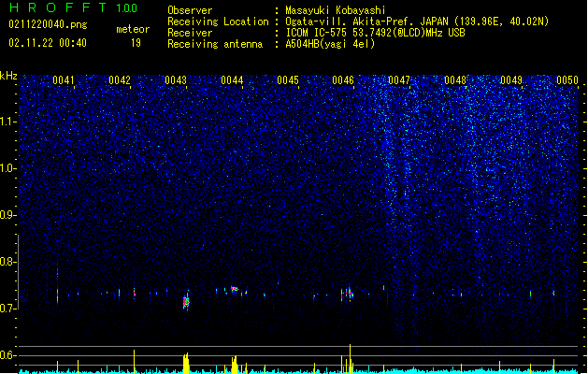Click the 0048 time marker
Viewport: 588px width, 374px height.
[x=455, y=80]
